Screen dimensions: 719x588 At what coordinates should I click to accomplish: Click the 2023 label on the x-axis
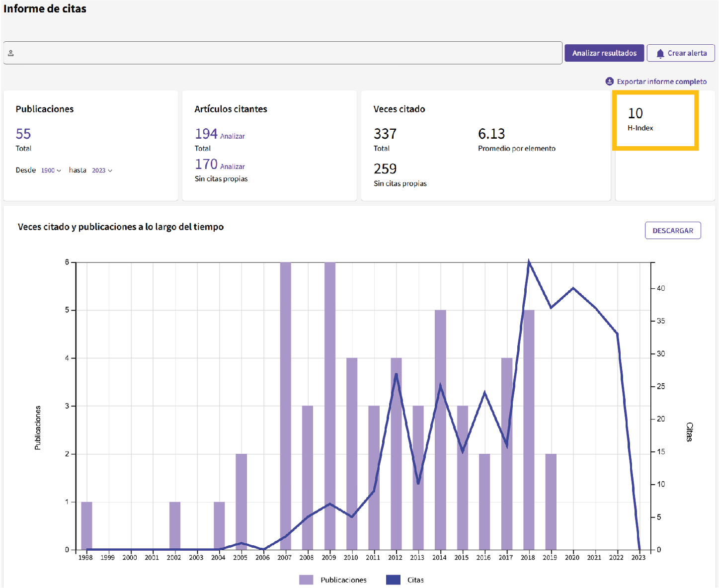pyautogui.click(x=639, y=558)
